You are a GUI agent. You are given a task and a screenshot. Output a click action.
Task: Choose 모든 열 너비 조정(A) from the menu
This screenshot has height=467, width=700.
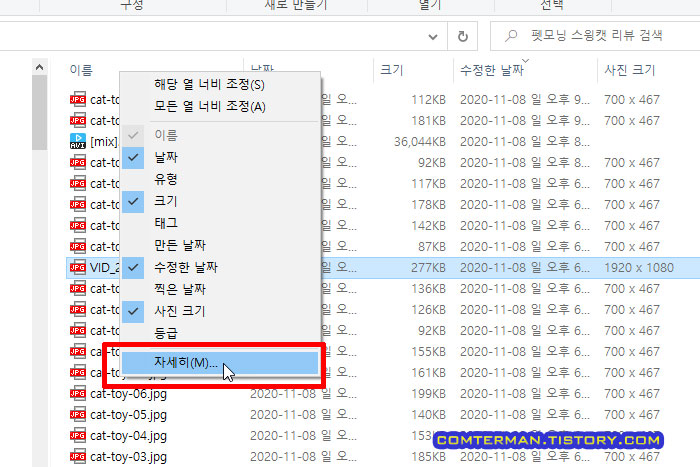tap(221, 106)
